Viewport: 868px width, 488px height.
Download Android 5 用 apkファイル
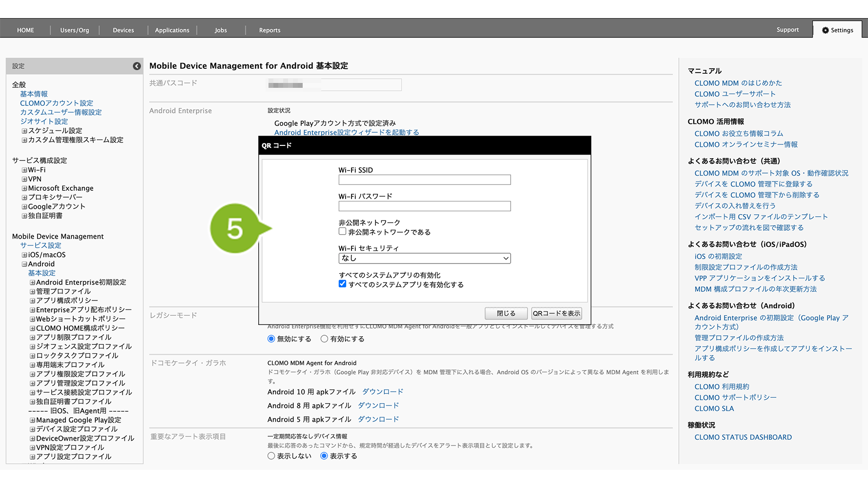pos(378,419)
